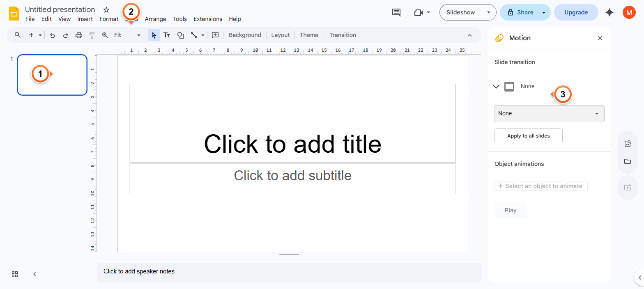Open the Extensions menu
Image resolution: width=644 pixels, height=289 pixels.
click(x=208, y=19)
